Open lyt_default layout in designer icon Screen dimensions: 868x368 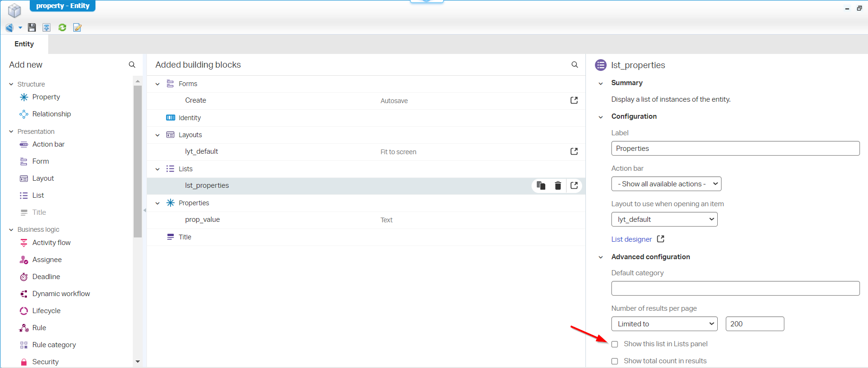[574, 151]
